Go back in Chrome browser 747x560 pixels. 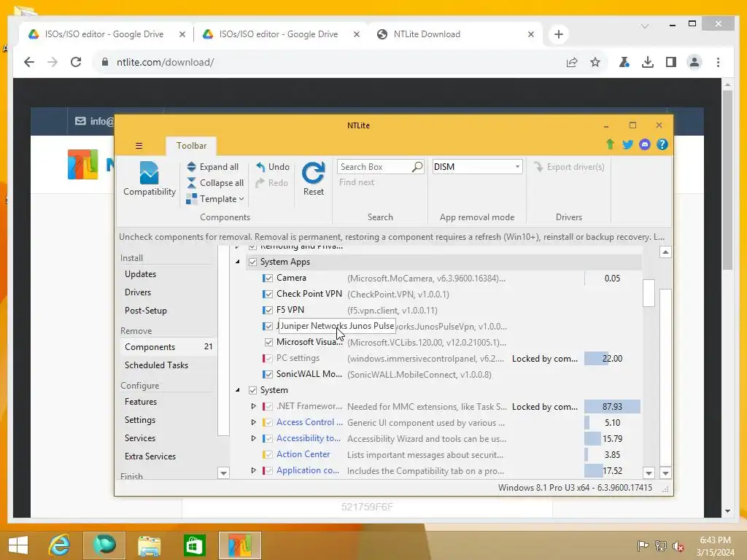[29, 62]
